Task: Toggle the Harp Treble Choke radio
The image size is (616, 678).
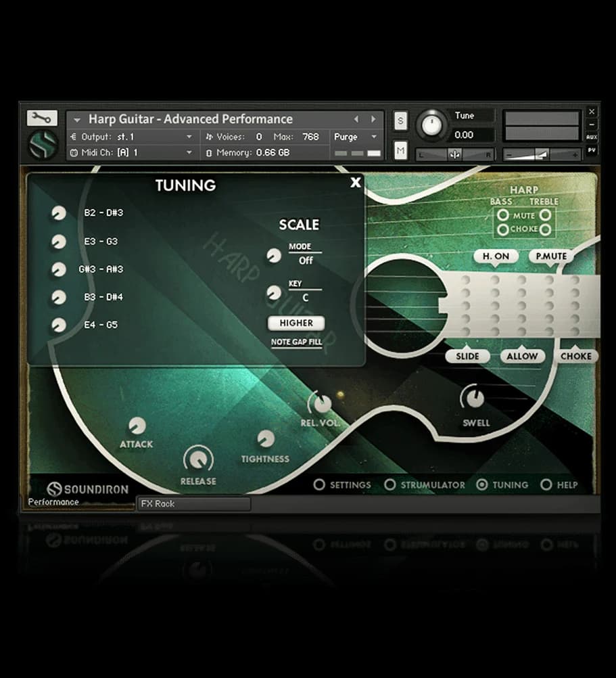Action: (x=545, y=229)
